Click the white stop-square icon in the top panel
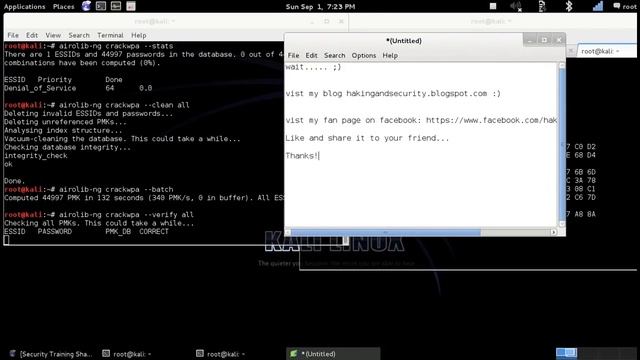The width and height of the screenshot is (640, 360). click(x=493, y=6)
